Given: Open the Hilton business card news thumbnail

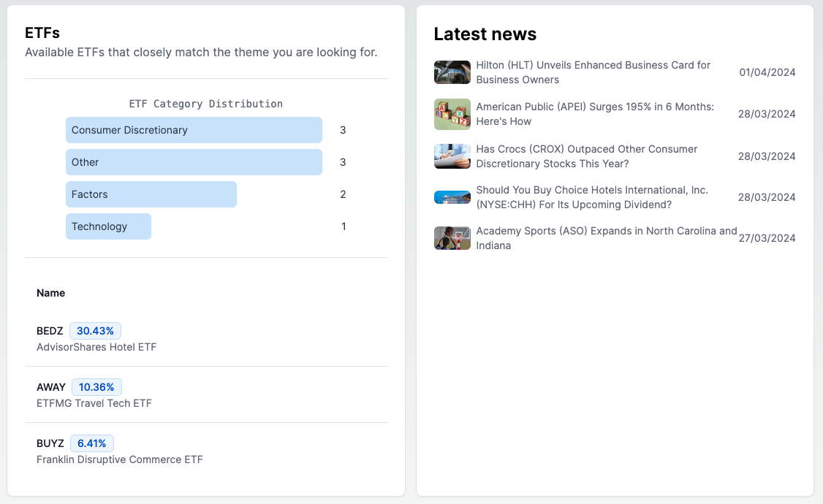Looking at the screenshot, I should (x=452, y=72).
